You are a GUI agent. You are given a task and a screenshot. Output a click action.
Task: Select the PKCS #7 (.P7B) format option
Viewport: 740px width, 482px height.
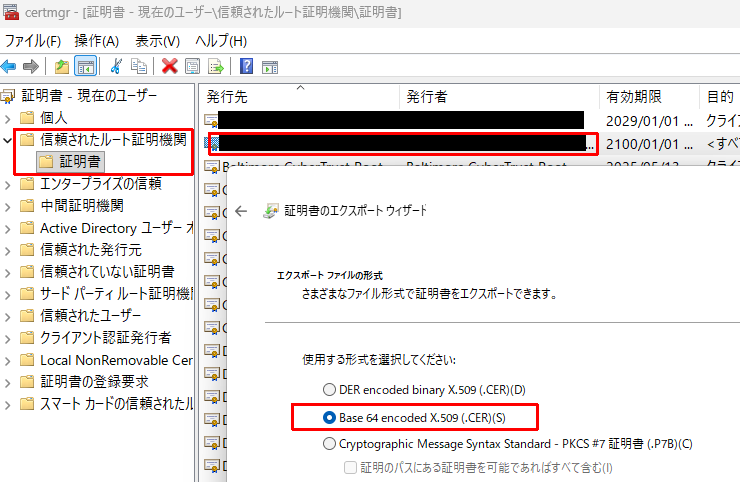click(329, 443)
